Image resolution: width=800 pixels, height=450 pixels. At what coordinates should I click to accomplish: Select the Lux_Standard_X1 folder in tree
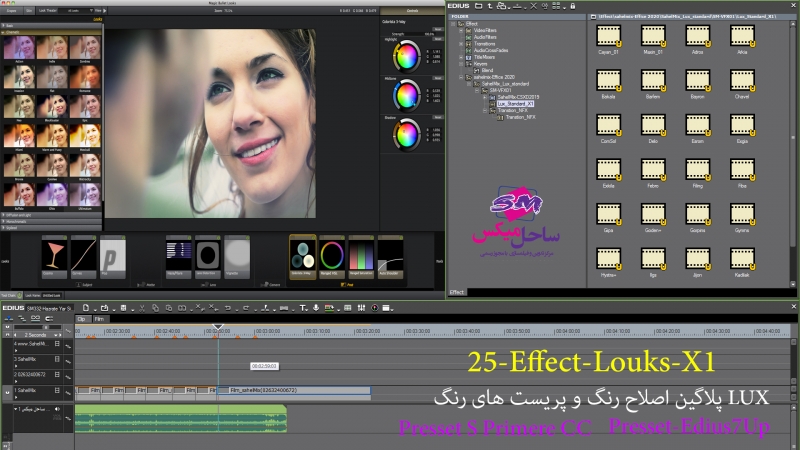(515, 104)
